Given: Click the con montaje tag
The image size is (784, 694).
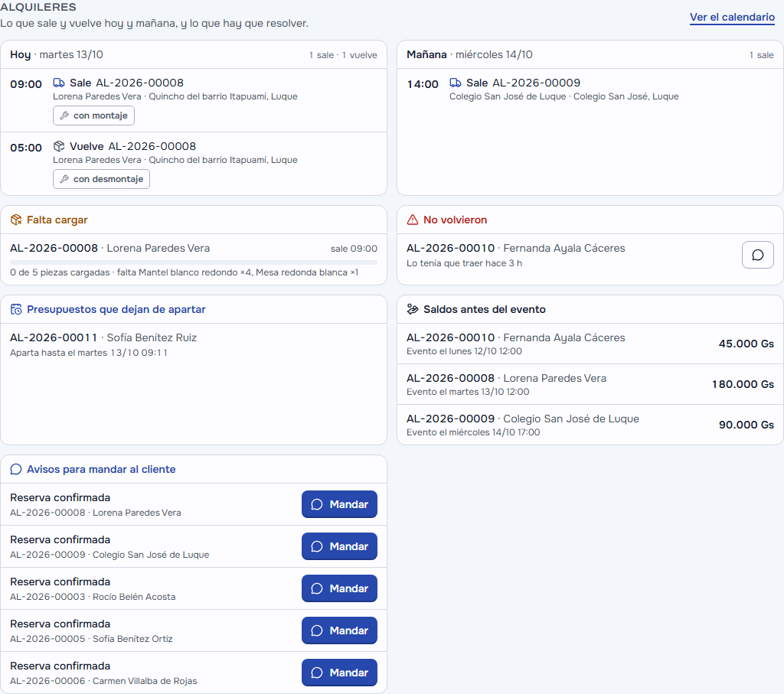Looking at the screenshot, I should point(93,116).
